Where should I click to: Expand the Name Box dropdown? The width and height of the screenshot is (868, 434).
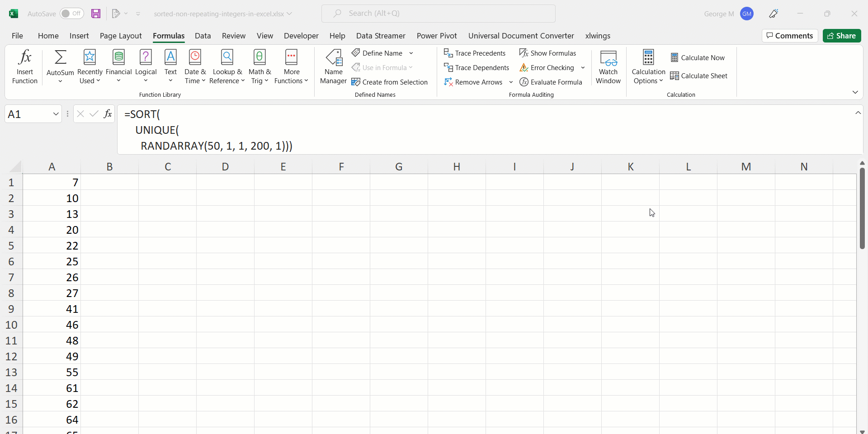(x=56, y=114)
